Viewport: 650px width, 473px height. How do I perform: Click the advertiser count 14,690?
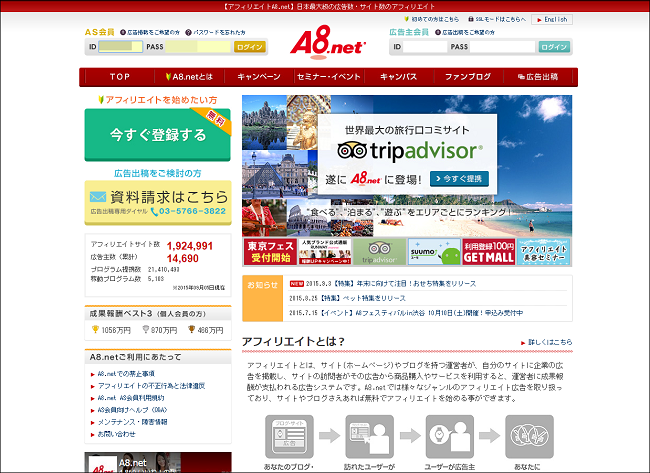(182, 258)
